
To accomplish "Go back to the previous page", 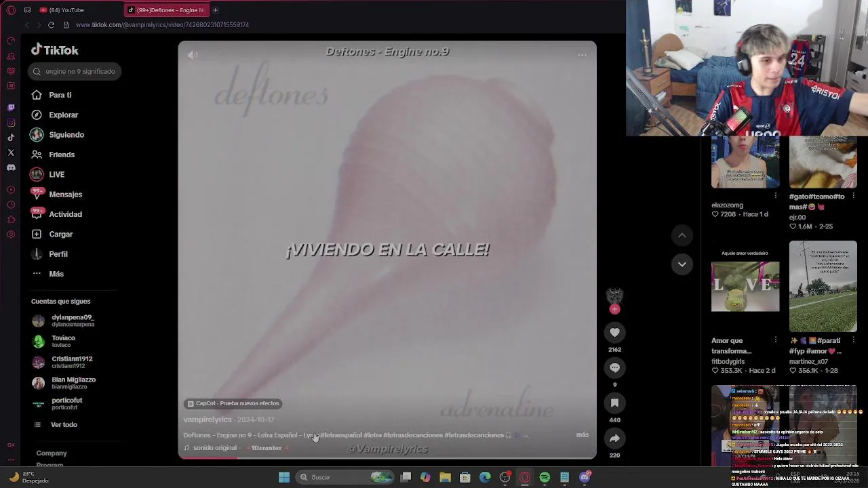I will (x=26, y=25).
